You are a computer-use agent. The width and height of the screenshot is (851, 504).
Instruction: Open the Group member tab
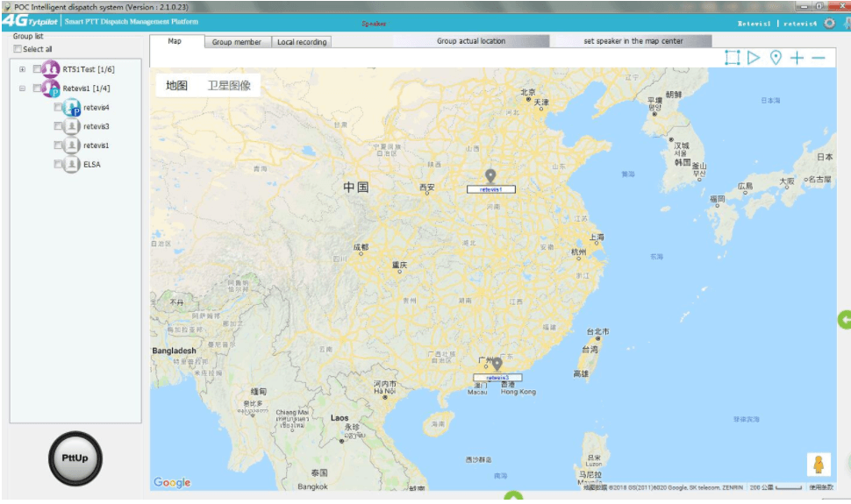point(237,42)
